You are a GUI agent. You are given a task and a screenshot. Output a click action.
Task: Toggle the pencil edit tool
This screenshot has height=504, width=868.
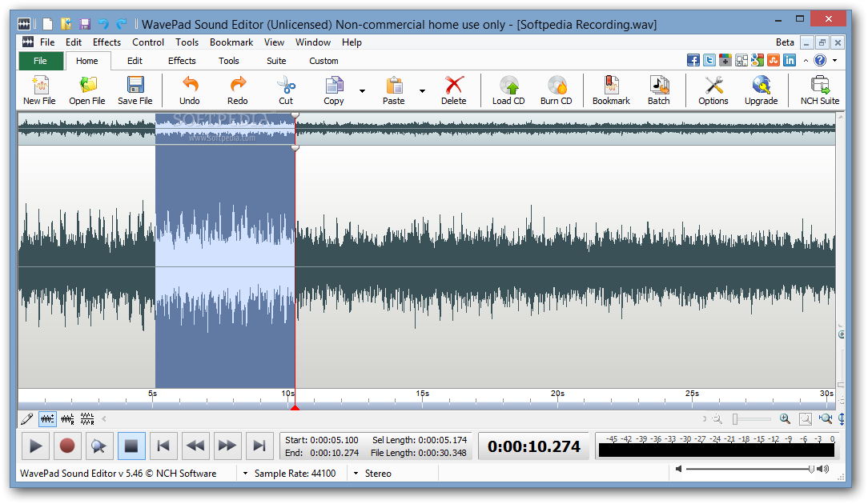[26, 419]
